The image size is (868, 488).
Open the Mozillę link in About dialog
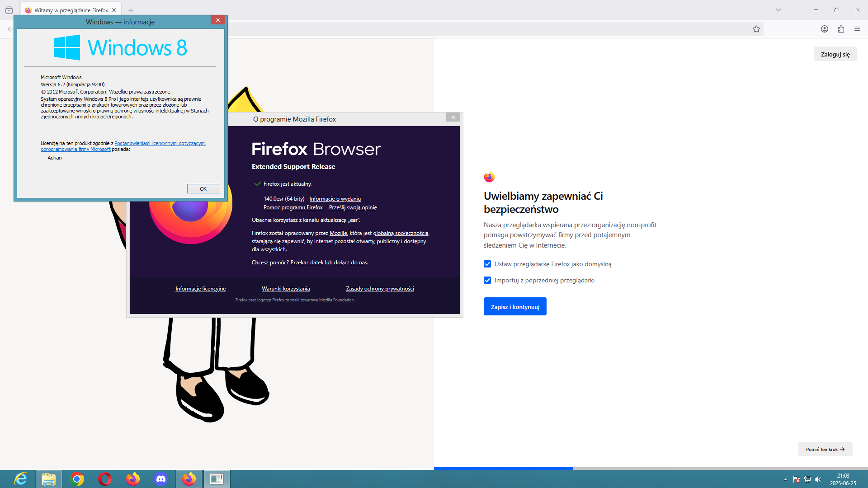tap(339, 233)
